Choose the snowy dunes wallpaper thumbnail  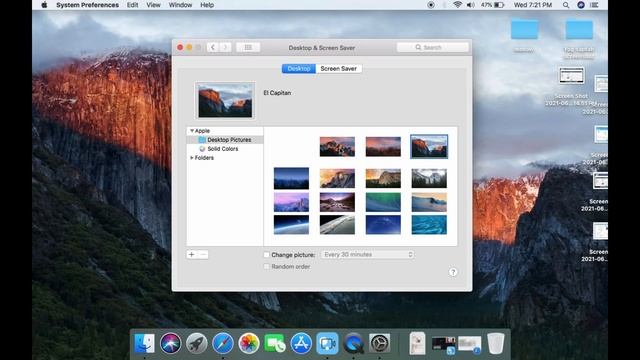pos(429,202)
